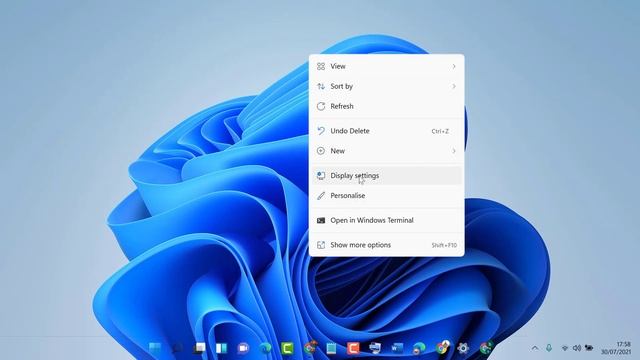Viewport: 640px width, 360px height.
Task: Click the Windows Terminal icon in menu
Action: pos(321,220)
